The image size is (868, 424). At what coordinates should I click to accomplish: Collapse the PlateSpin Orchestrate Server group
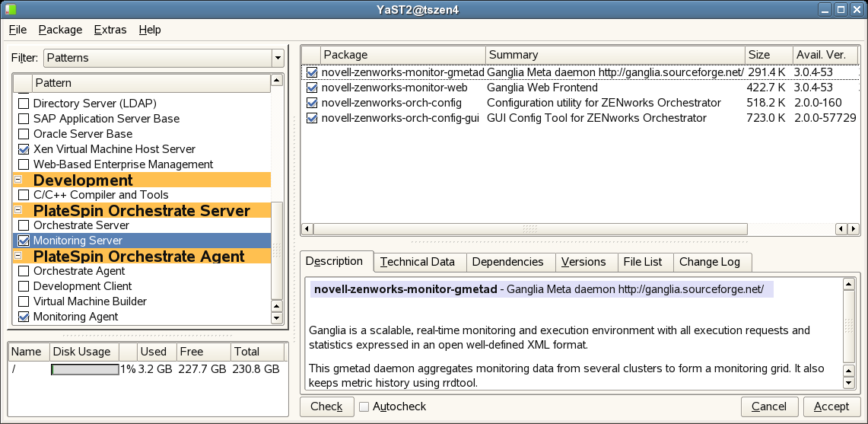click(x=17, y=210)
